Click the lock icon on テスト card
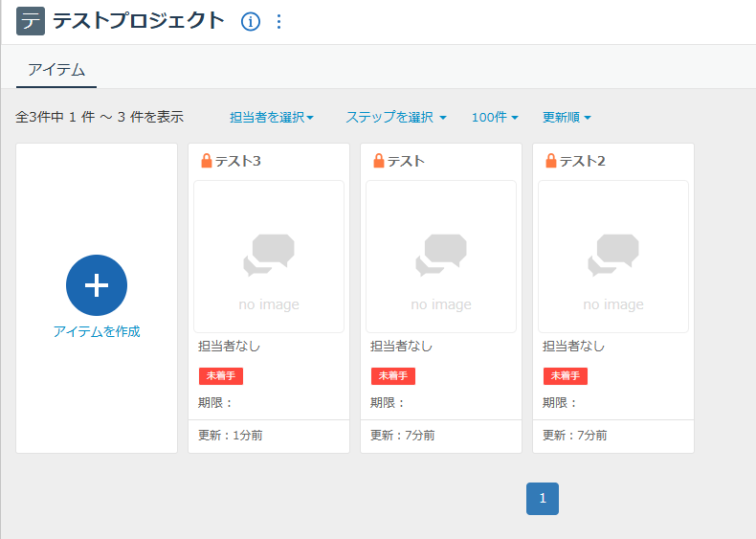This screenshot has width=756, height=539. point(378,161)
